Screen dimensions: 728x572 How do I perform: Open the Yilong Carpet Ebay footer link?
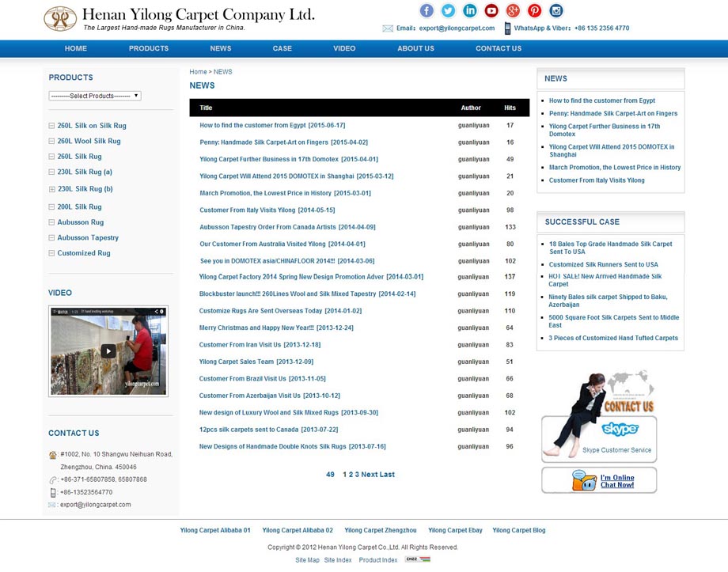(x=455, y=530)
